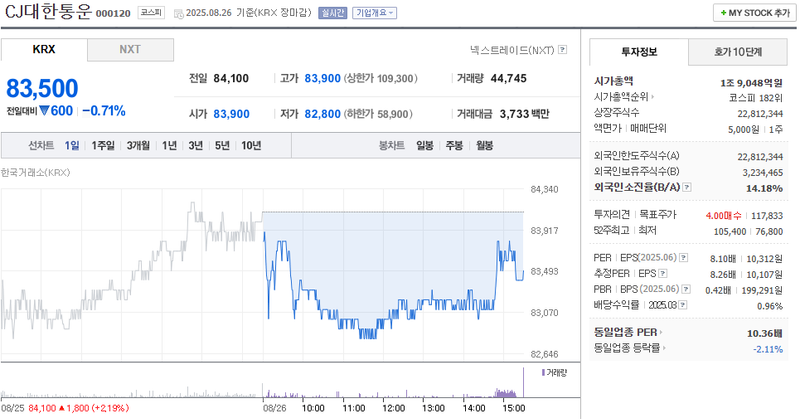
Task: Click 한국거래소(KRX) chart caption
Action: point(35,172)
